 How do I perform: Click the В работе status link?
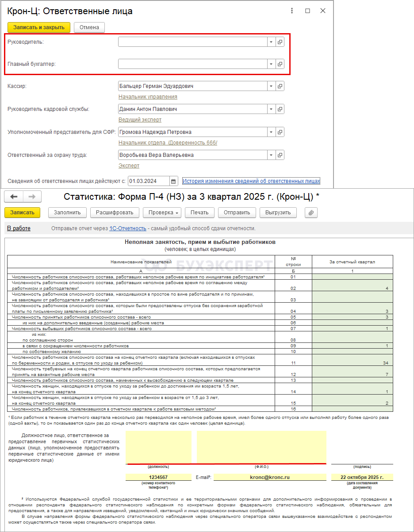pyautogui.click(x=19, y=228)
